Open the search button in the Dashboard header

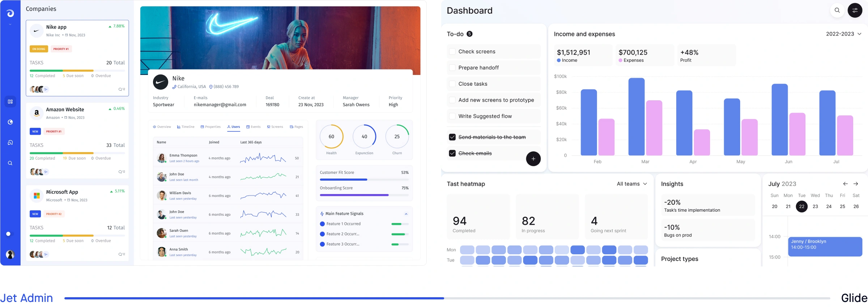coord(837,10)
